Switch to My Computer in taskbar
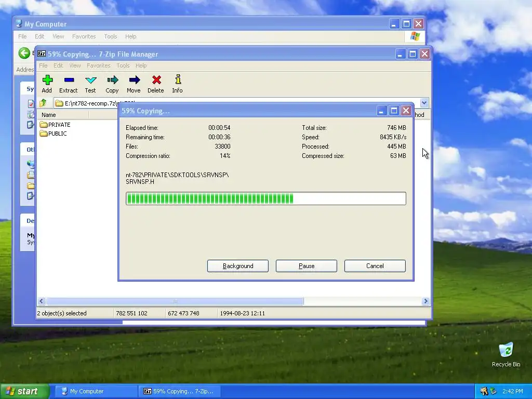The width and height of the screenshot is (532, 399). [x=96, y=391]
